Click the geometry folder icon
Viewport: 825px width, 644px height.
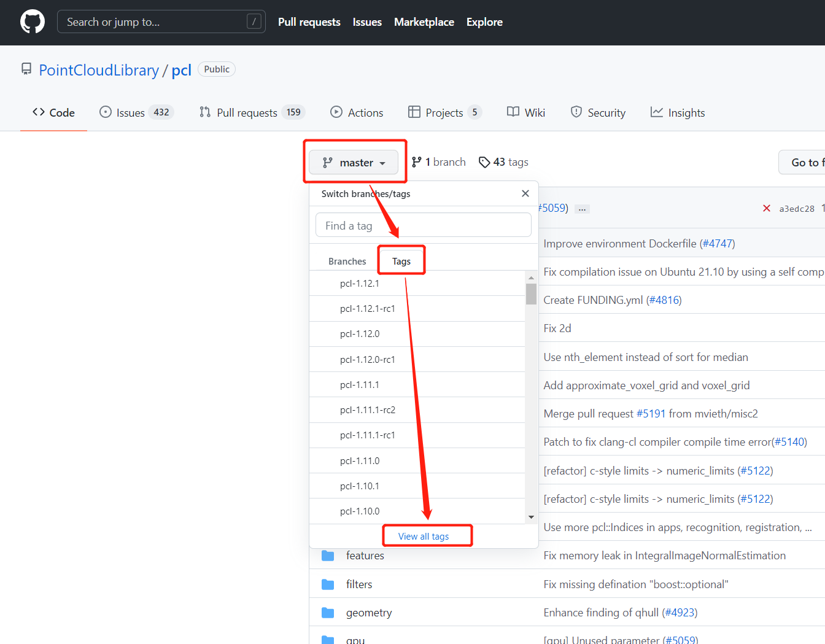[x=328, y=613]
